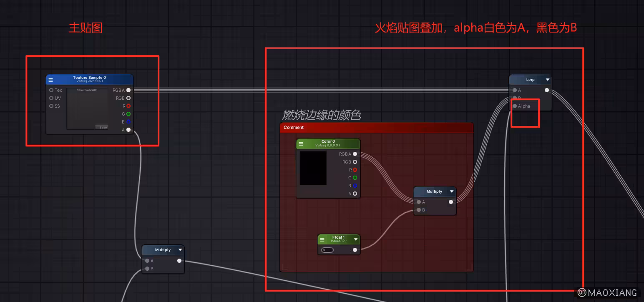Select the Texture Sample 0 node title bar
The image size is (644, 302).
[x=89, y=79]
